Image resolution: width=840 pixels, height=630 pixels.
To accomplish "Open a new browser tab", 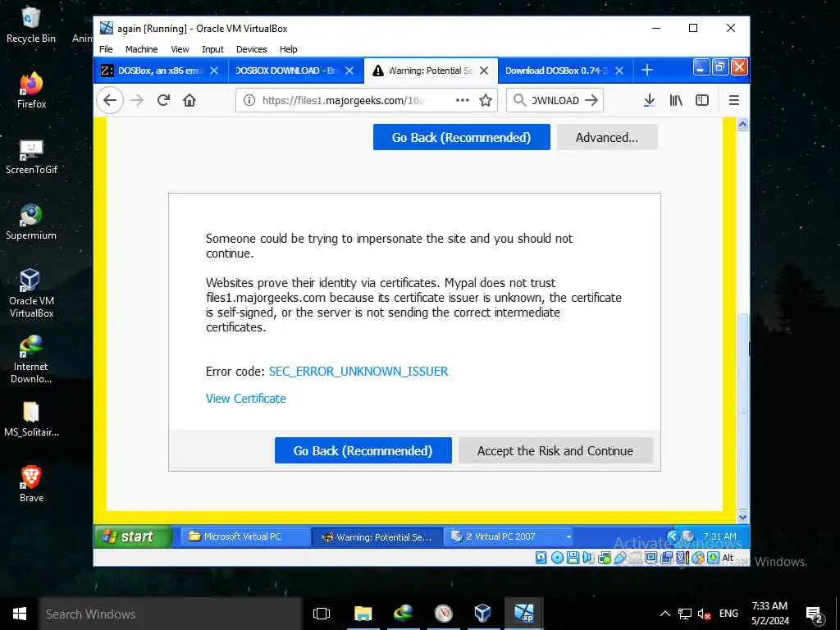I will (x=647, y=71).
